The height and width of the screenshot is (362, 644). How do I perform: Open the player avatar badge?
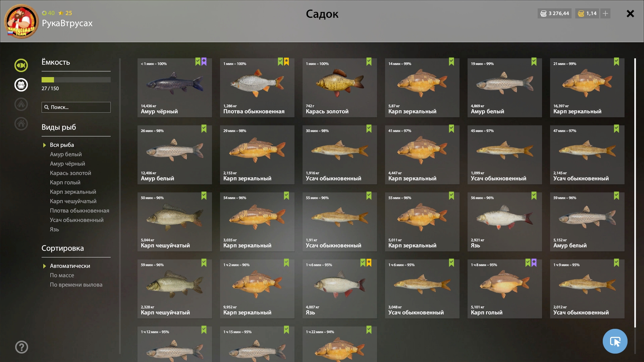click(21, 21)
